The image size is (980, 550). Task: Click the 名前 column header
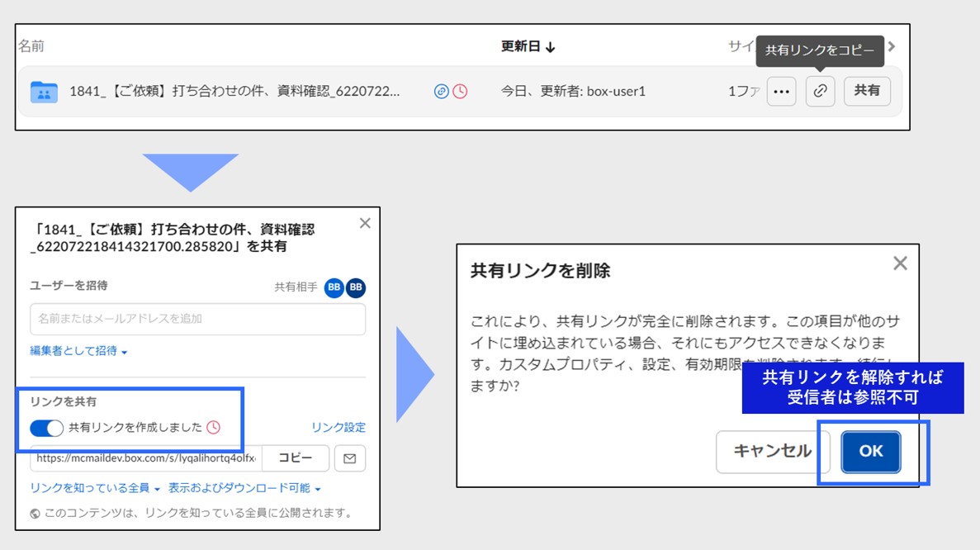pos(31,46)
